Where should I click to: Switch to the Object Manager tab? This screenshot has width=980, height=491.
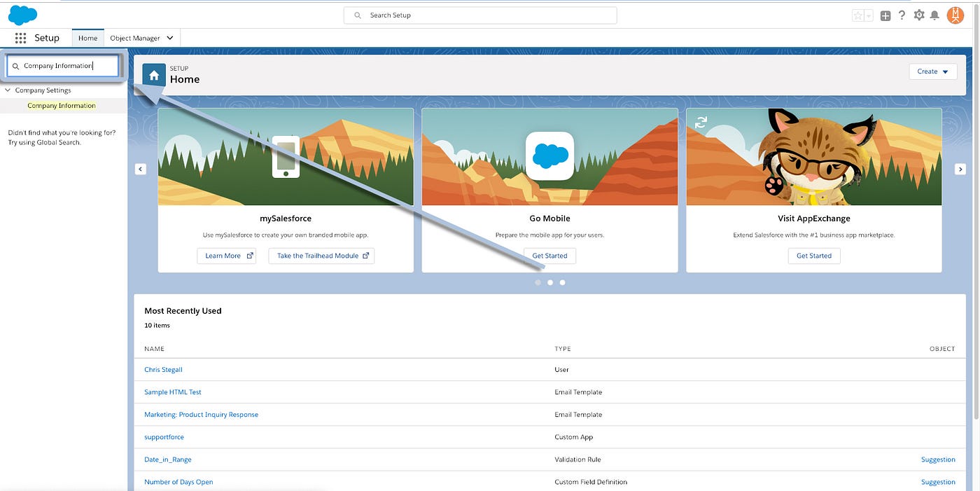pos(136,38)
